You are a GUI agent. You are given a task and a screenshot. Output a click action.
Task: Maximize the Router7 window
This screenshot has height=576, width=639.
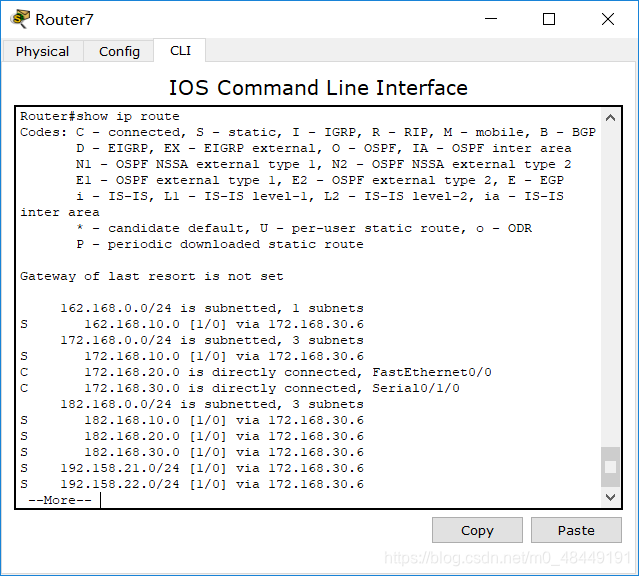pyautogui.click(x=549, y=19)
